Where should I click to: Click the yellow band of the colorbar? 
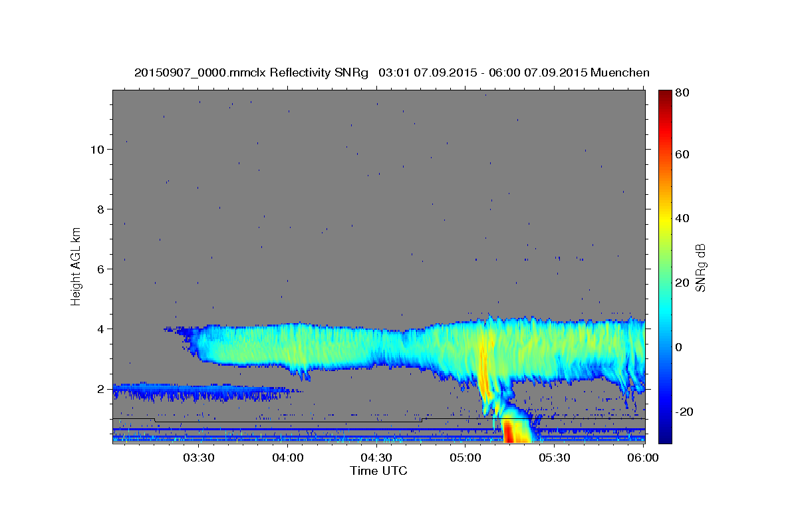664,219
